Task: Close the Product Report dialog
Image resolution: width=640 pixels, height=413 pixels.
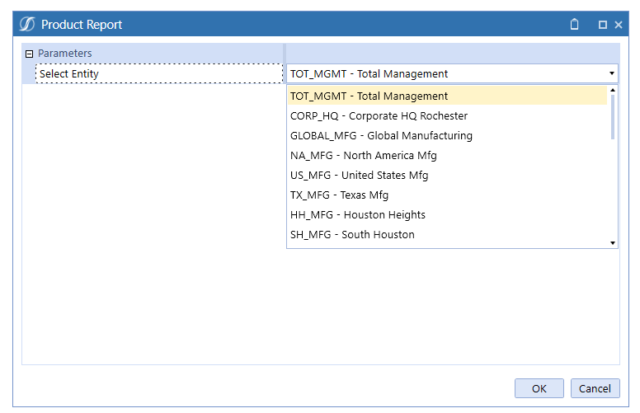Action: [618, 24]
